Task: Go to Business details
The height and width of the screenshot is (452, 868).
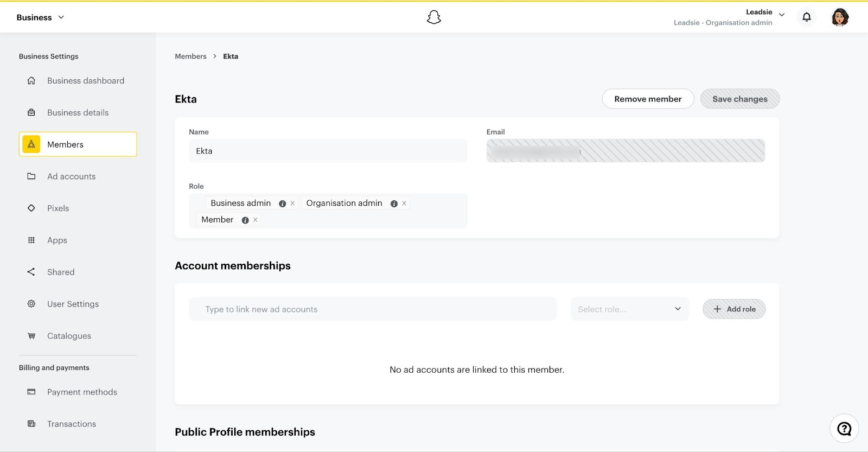Action: pyautogui.click(x=78, y=112)
